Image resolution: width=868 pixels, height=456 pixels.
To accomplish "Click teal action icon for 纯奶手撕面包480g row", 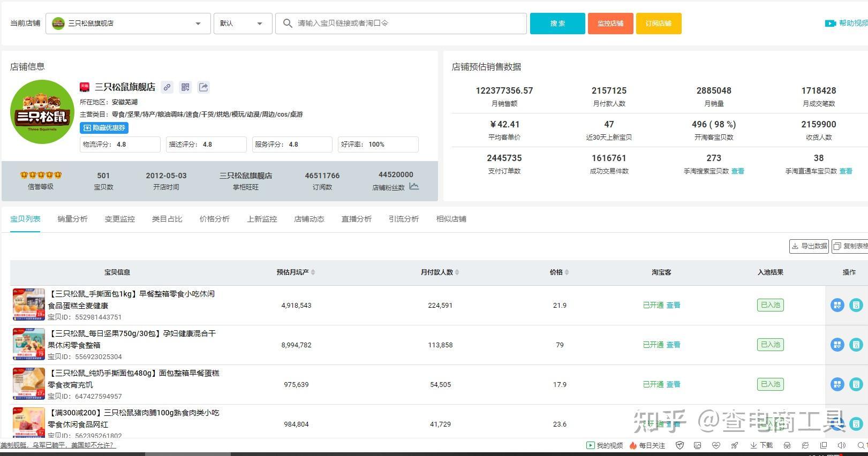I will 856,384.
